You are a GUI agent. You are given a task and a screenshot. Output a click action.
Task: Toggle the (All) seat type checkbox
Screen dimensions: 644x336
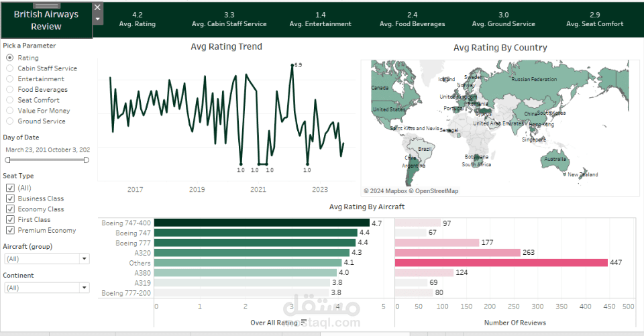click(x=10, y=188)
